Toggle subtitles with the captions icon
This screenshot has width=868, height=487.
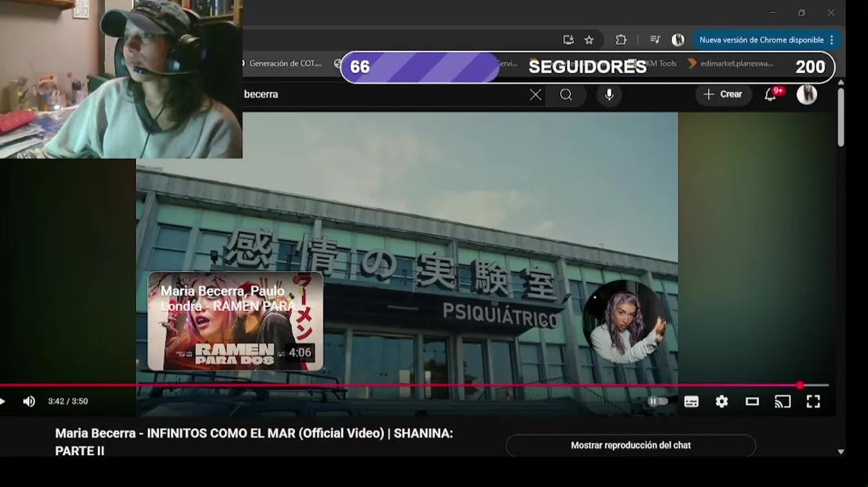691,402
